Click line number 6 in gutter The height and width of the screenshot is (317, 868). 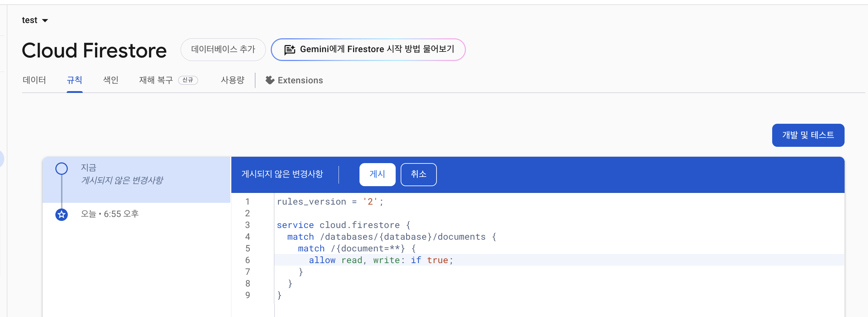(x=248, y=260)
